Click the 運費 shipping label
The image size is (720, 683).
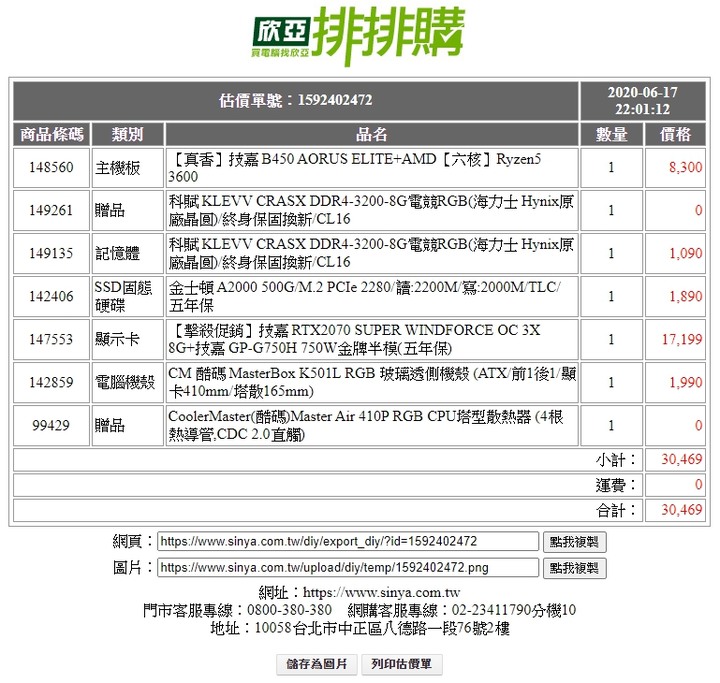(616, 485)
